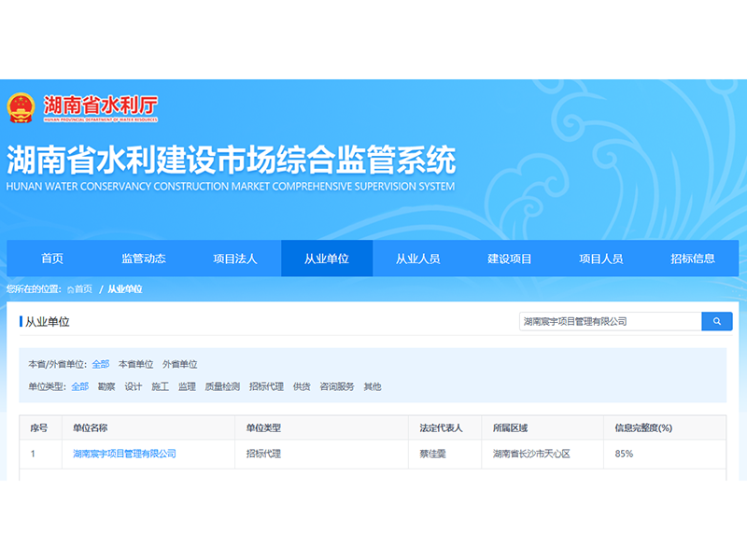This screenshot has width=747, height=560.
Task: Click the blue search magnifier button
Action: (x=716, y=321)
